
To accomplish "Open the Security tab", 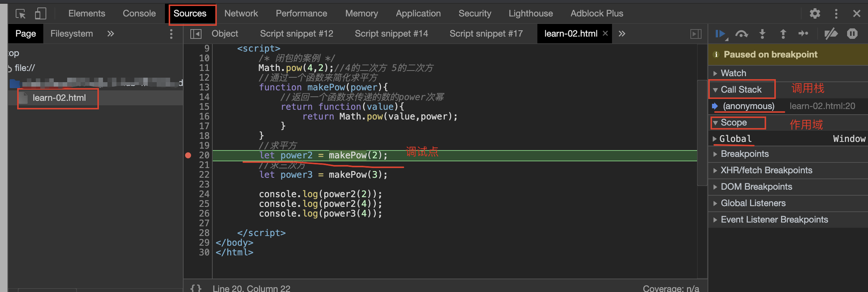I will pos(475,13).
